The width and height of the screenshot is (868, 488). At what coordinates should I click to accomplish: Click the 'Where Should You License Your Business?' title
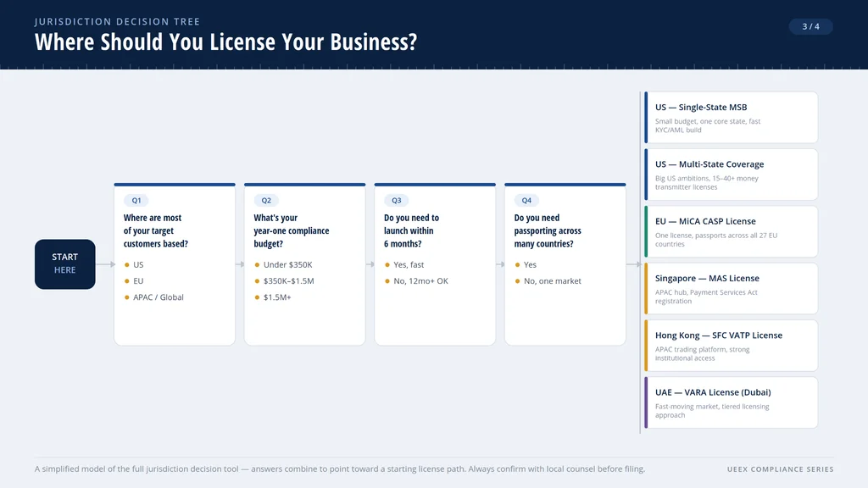click(225, 42)
